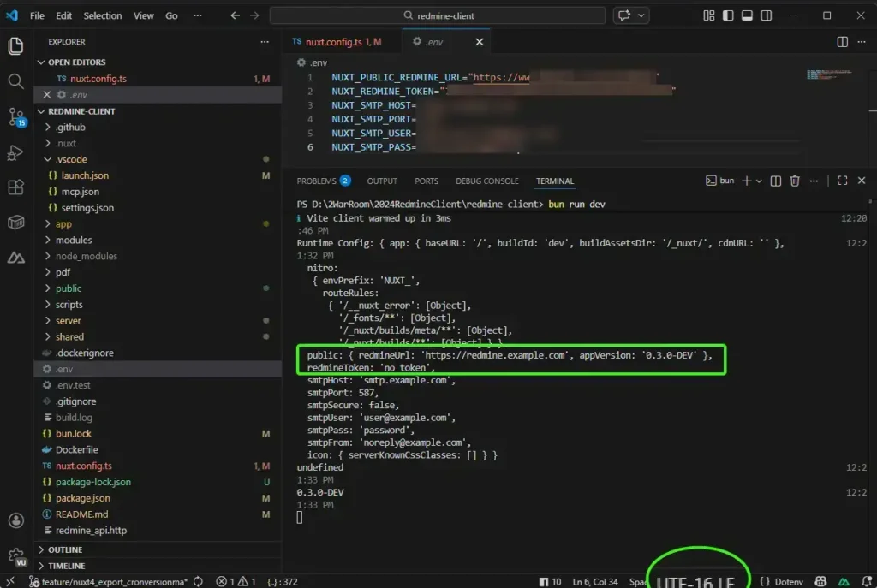Click the UTF-16 LE encoding indicator

(695, 582)
